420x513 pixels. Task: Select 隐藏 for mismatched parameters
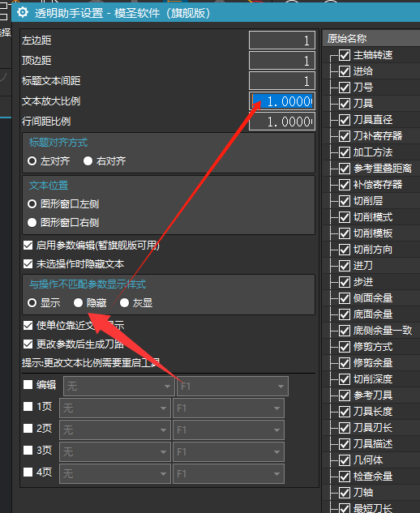click(x=78, y=302)
